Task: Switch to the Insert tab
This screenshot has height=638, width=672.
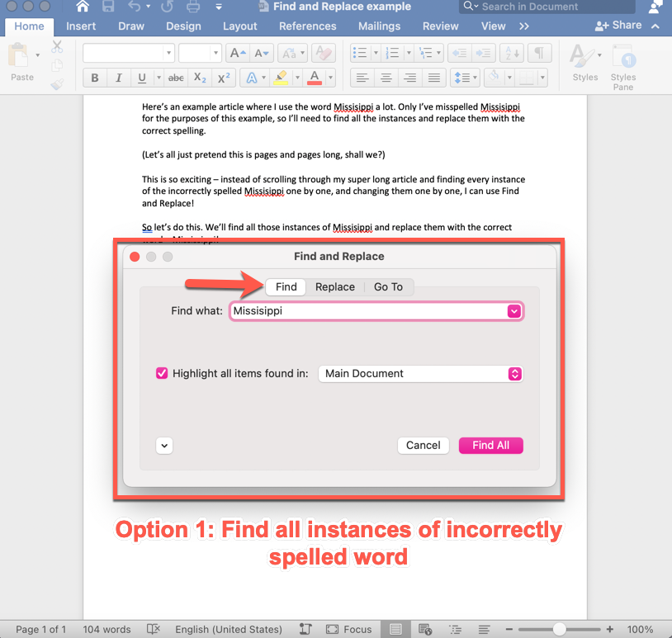Action: 81,26
